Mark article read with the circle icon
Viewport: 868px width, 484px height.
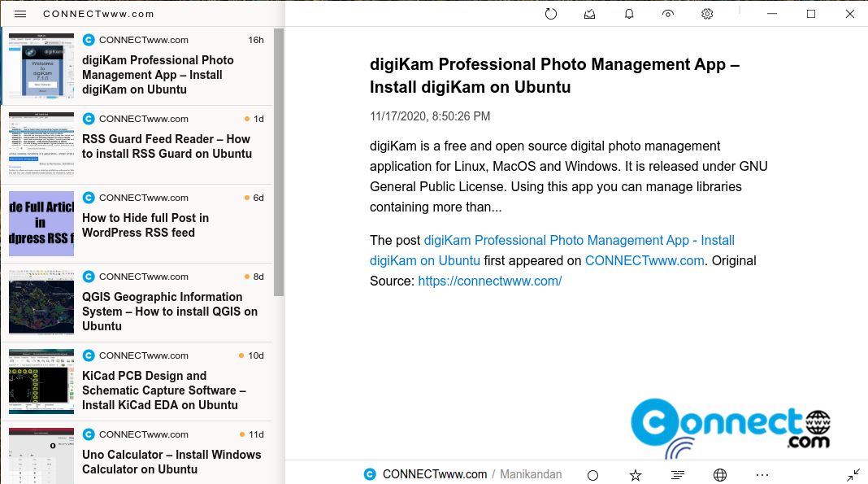(592, 475)
